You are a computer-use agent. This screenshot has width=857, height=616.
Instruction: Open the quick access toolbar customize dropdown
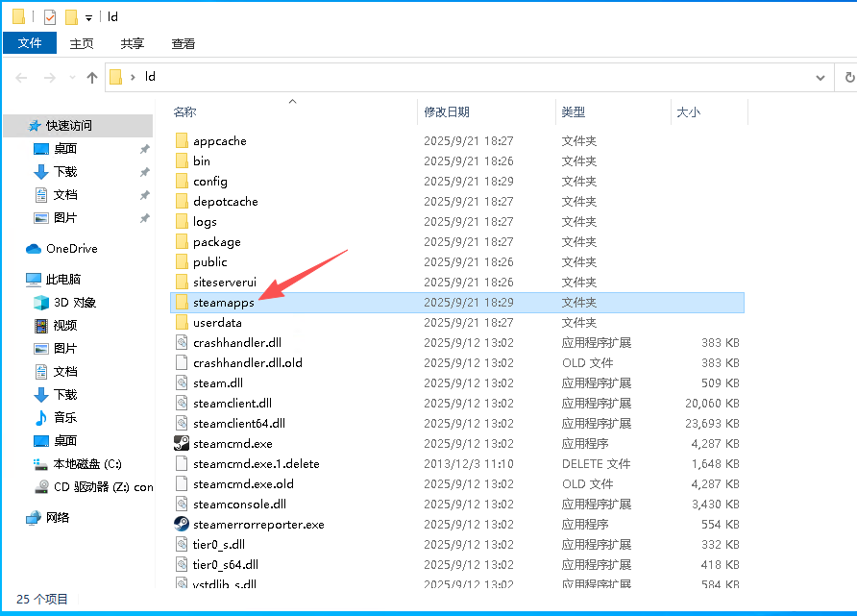[89, 17]
